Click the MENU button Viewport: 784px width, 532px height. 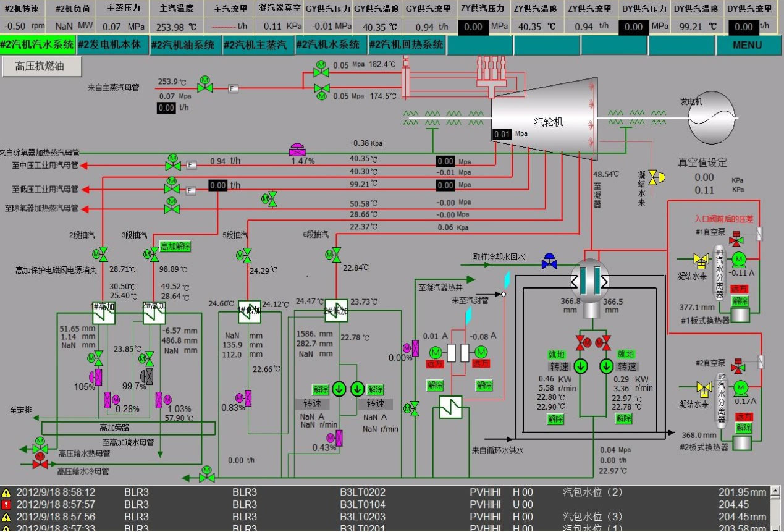coord(747,45)
